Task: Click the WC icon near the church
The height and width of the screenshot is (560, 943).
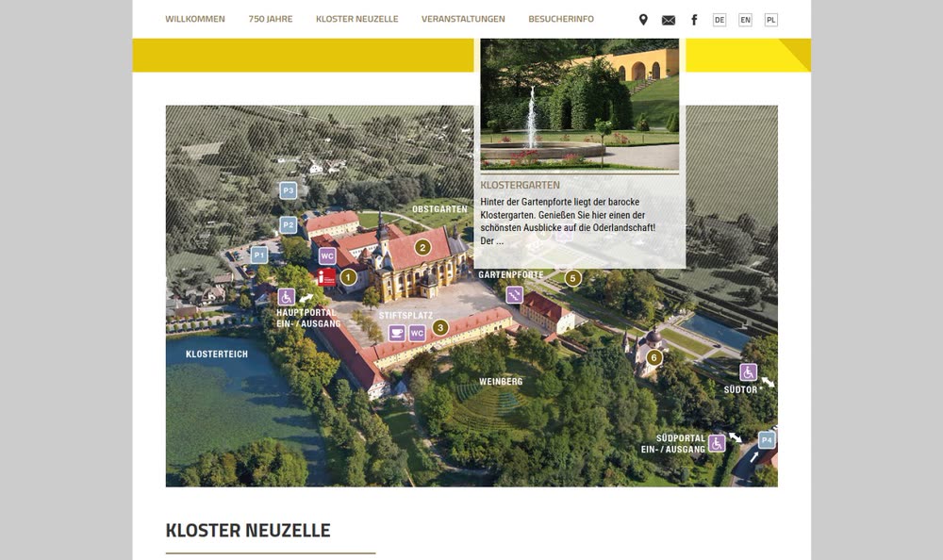Action: click(327, 256)
